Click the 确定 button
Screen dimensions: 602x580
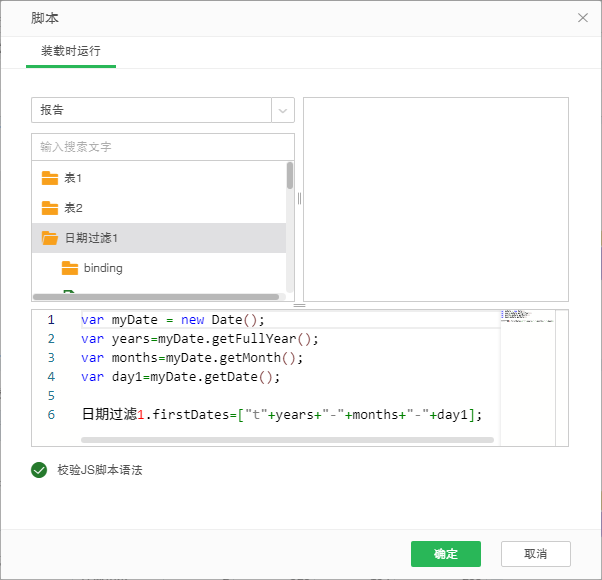tap(446, 554)
